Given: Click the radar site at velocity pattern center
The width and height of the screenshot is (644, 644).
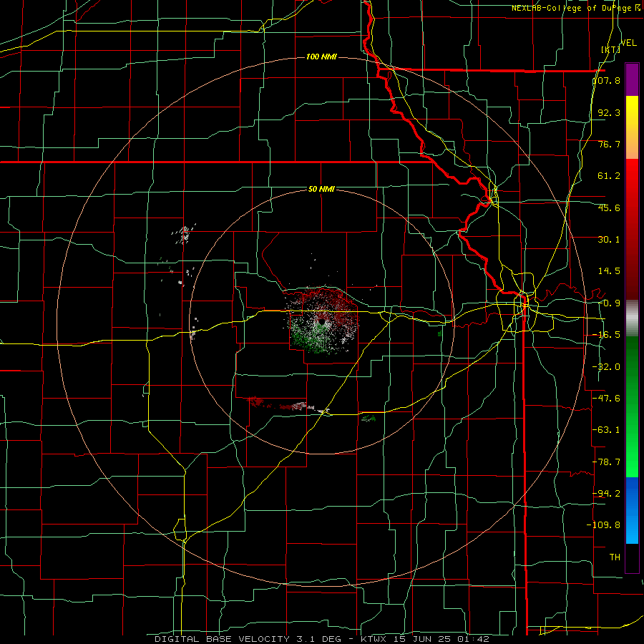Looking at the screenshot, I should (x=321, y=321).
